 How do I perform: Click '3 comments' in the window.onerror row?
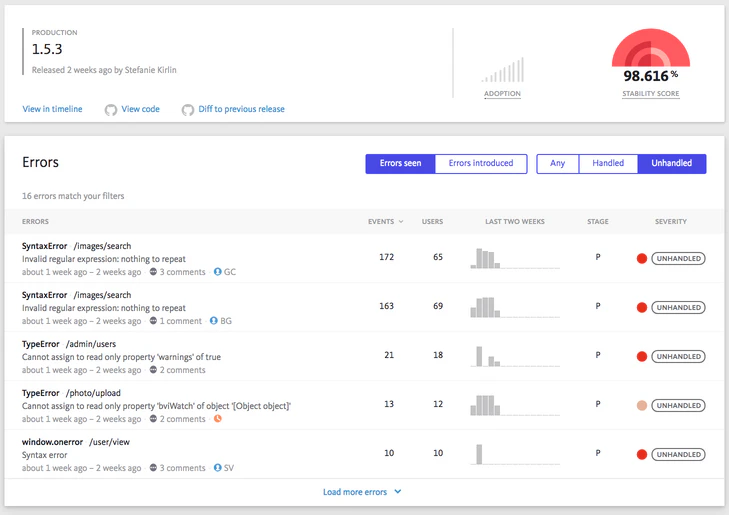click(x=182, y=468)
